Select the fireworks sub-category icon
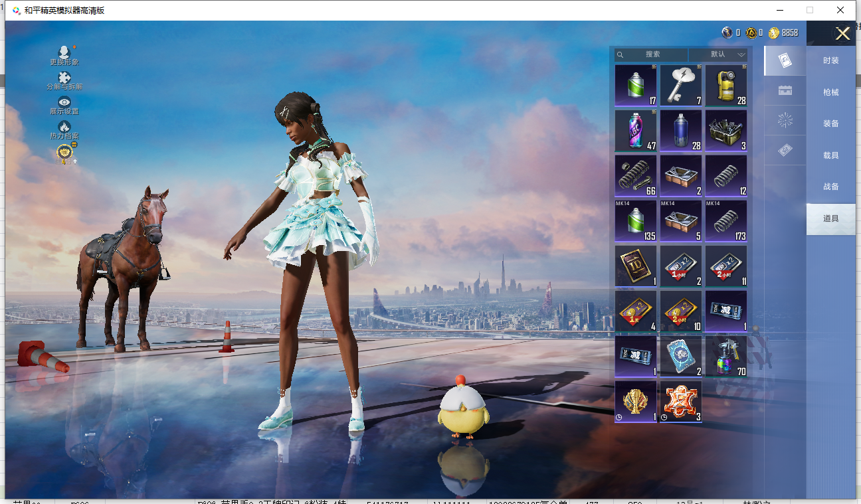 point(785,120)
